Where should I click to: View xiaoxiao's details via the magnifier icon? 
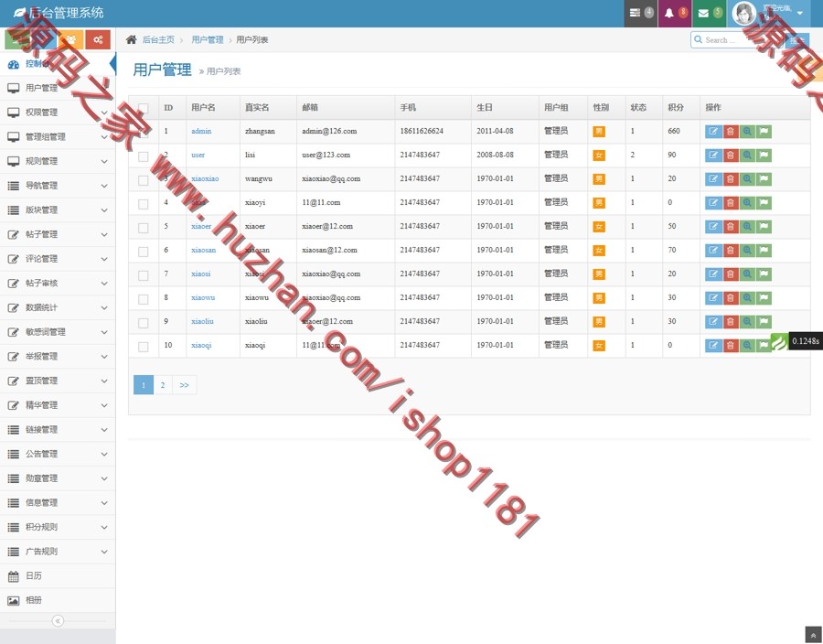point(747,178)
